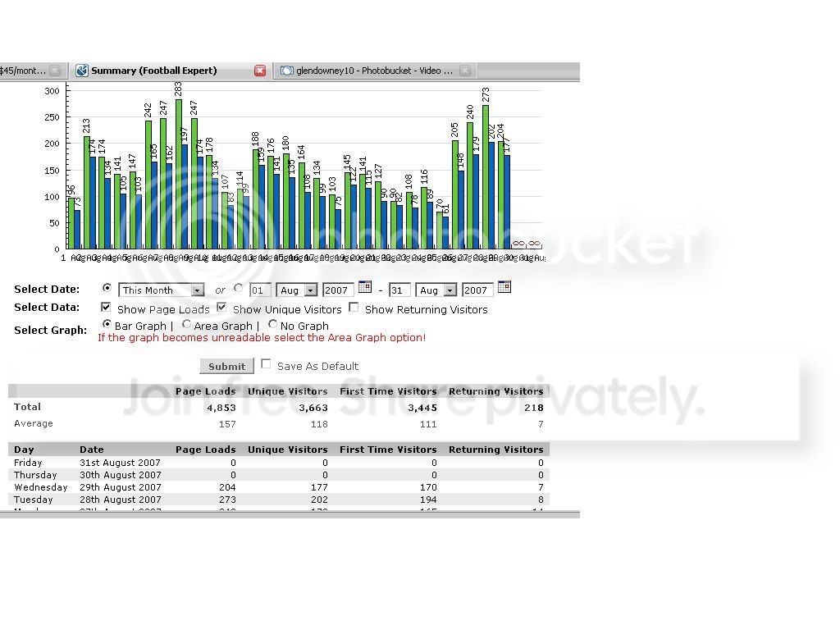Viewport: 840px width, 630px height.
Task: Click the green bar labeled 273
Action: [486, 177]
